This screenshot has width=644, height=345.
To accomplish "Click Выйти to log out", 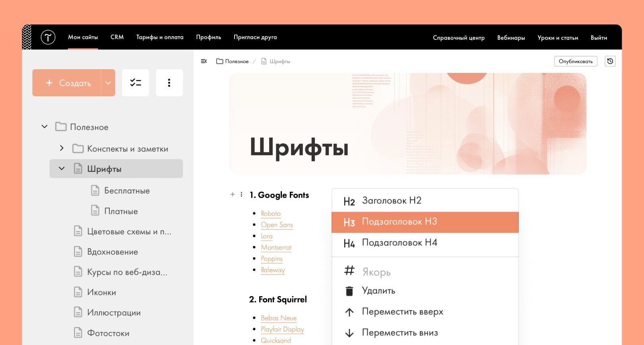I will (x=599, y=38).
